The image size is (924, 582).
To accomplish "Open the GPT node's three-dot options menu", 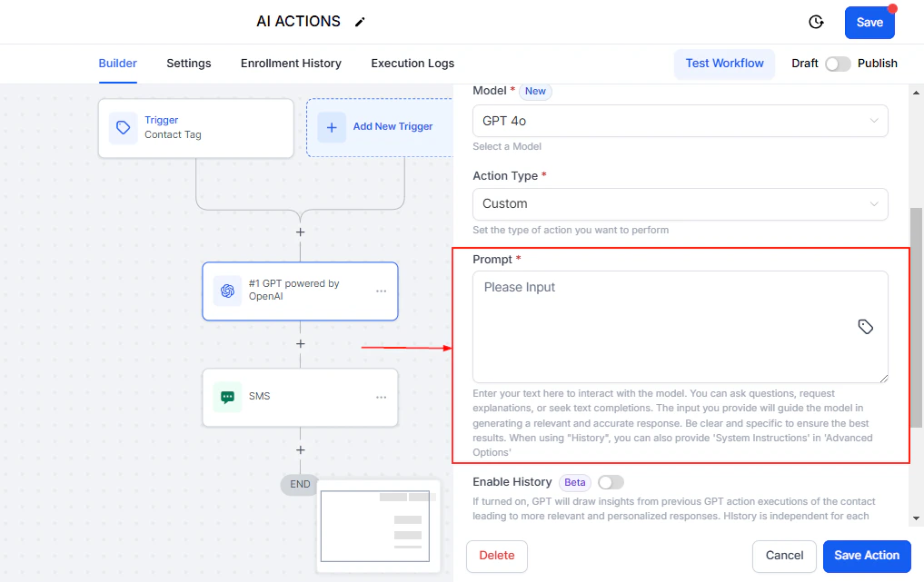I will (383, 291).
